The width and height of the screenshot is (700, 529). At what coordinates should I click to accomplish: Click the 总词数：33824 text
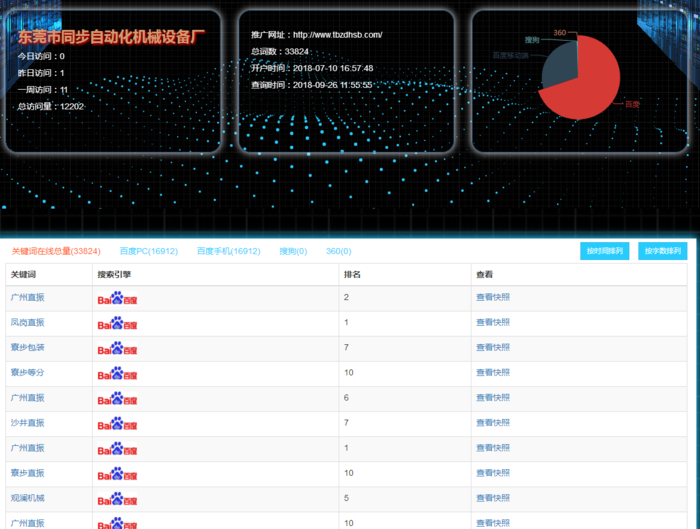coord(280,51)
